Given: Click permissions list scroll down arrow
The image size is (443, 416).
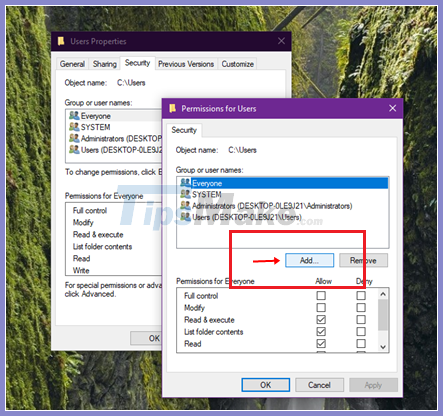Looking at the screenshot, I should pos(383,347).
